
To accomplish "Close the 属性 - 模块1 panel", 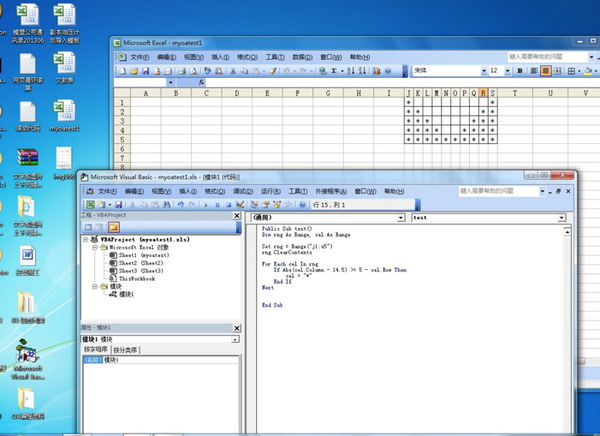I will [237, 328].
